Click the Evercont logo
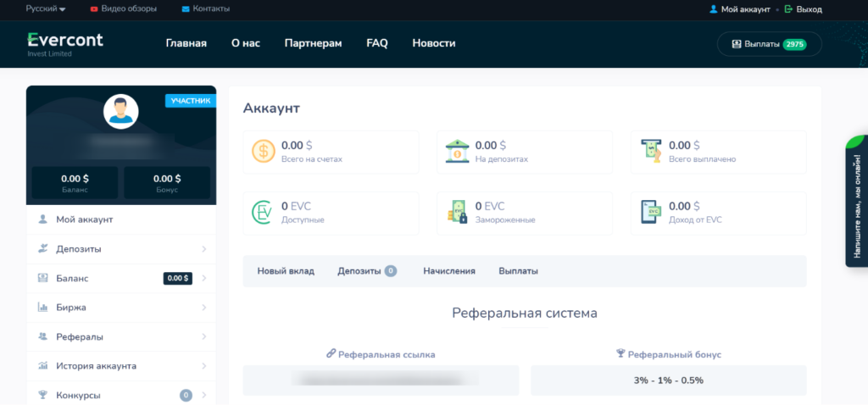This screenshot has width=868, height=405. 64,44
